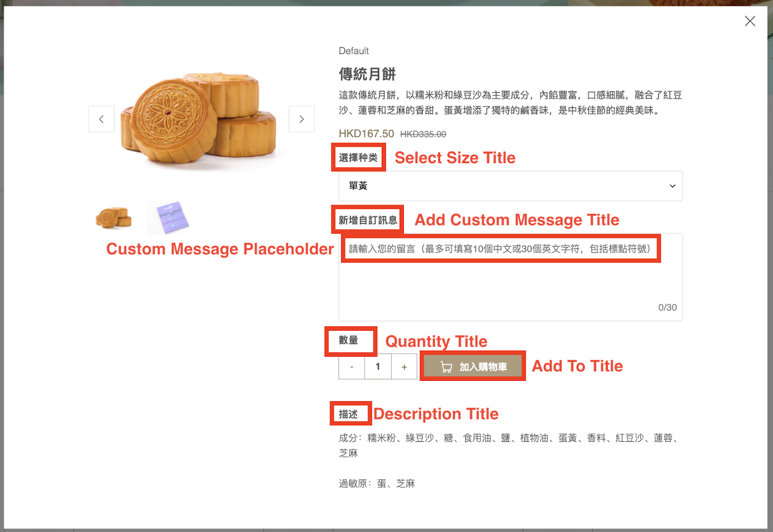Open the 單黃 variety dropdown
This screenshot has width=773, height=532.
coord(510,186)
